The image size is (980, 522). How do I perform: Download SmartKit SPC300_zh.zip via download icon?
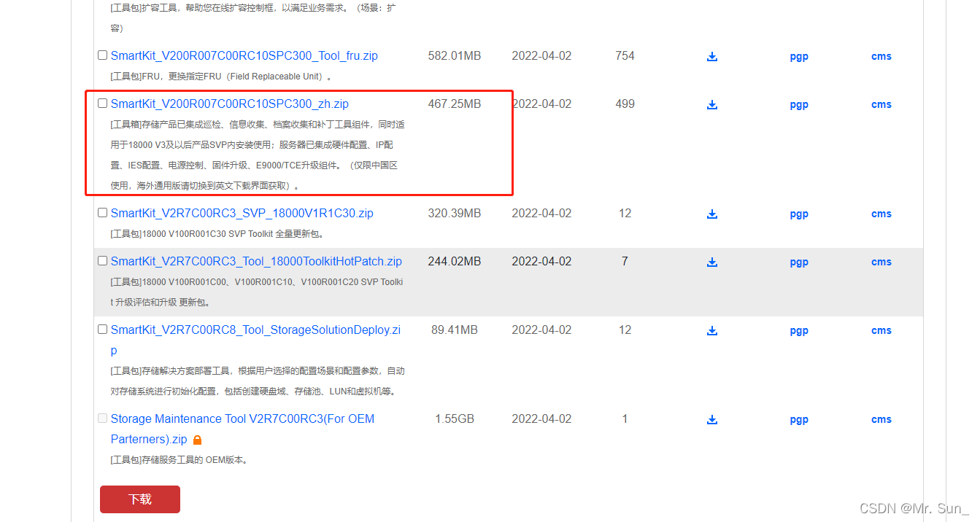coord(712,104)
